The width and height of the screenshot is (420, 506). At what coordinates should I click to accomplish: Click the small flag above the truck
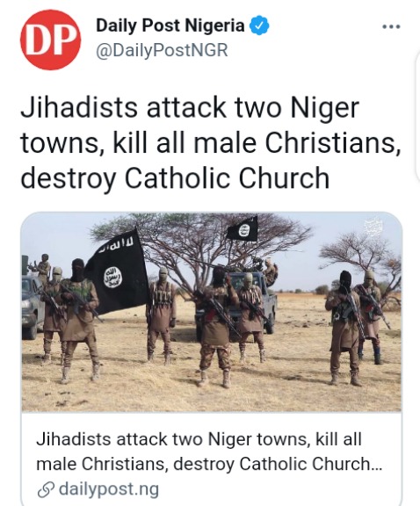click(x=243, y=228)
